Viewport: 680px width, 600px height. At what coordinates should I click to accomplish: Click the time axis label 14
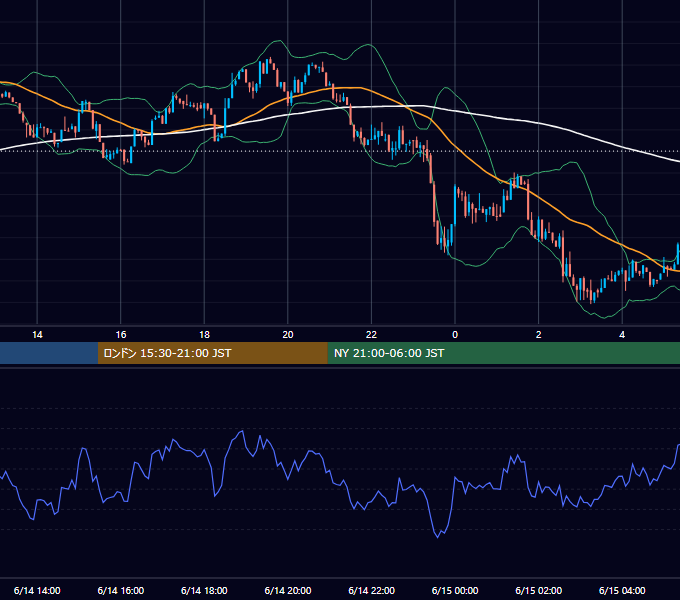click(37, 335)
